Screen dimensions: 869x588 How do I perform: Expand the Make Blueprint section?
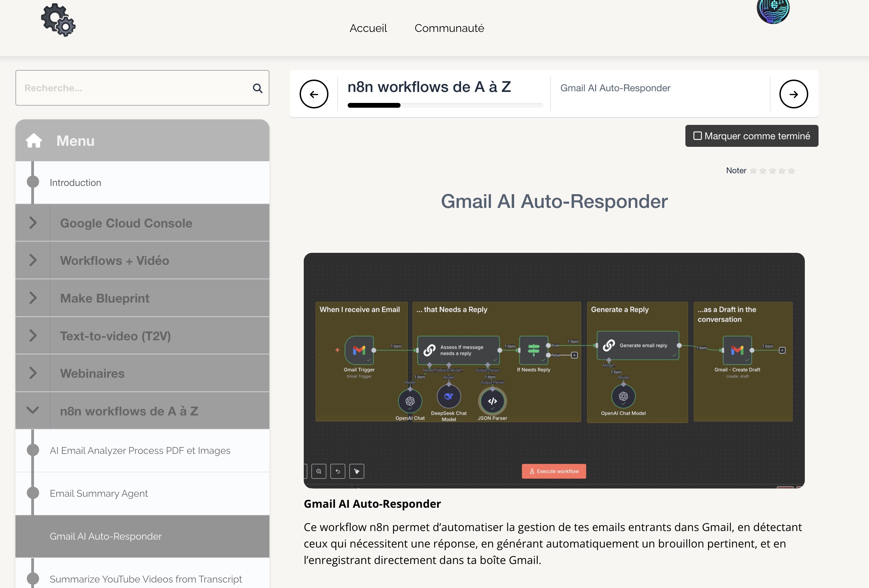33,298
